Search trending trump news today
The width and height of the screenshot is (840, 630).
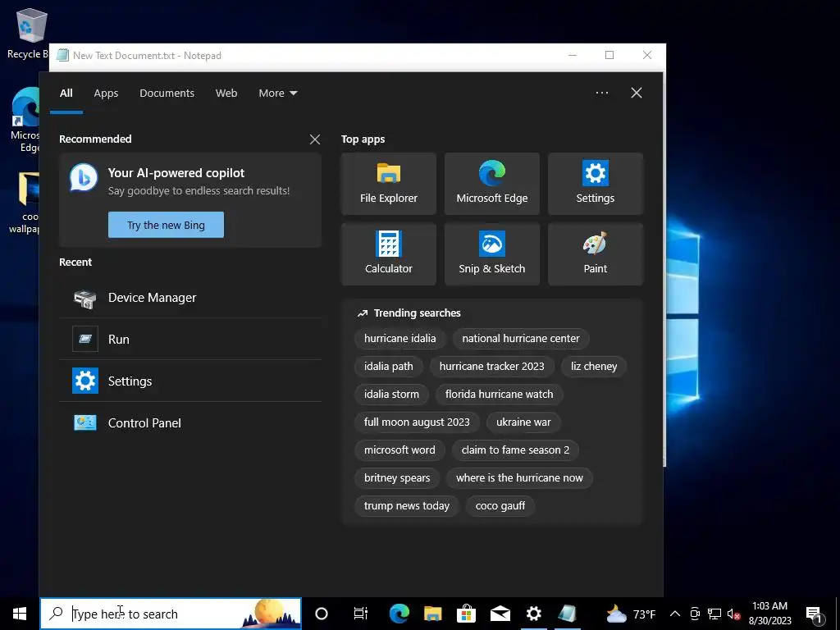(x=407, y=505)
